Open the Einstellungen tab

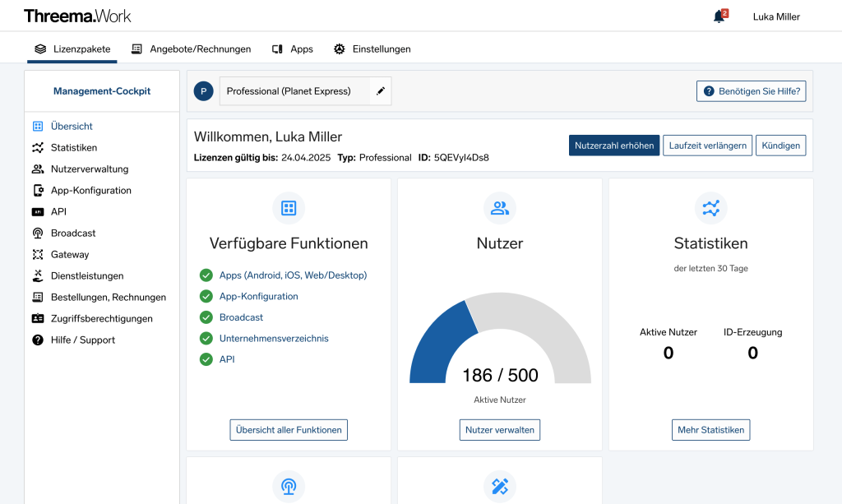pos(372,49)
